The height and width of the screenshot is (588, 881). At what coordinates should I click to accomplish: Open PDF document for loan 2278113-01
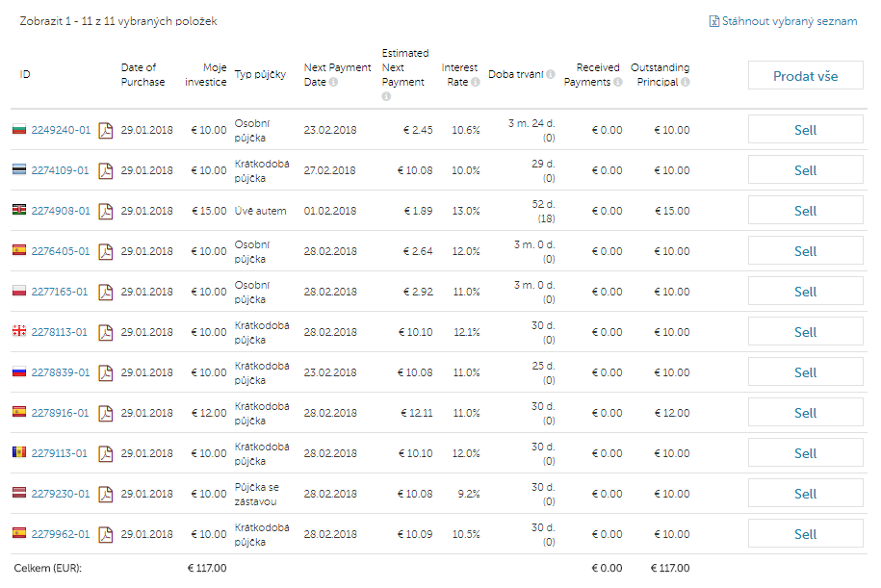(106, 332)
